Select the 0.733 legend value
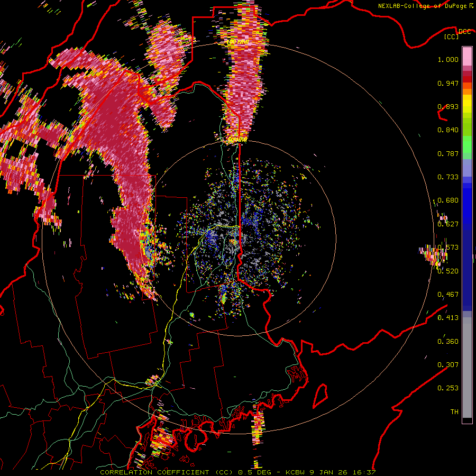 point(448,177)
